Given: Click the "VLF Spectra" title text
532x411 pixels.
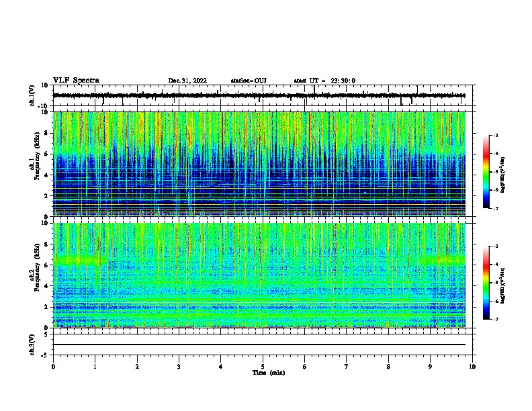Looking at the screenshot, I should pos(76,81).
